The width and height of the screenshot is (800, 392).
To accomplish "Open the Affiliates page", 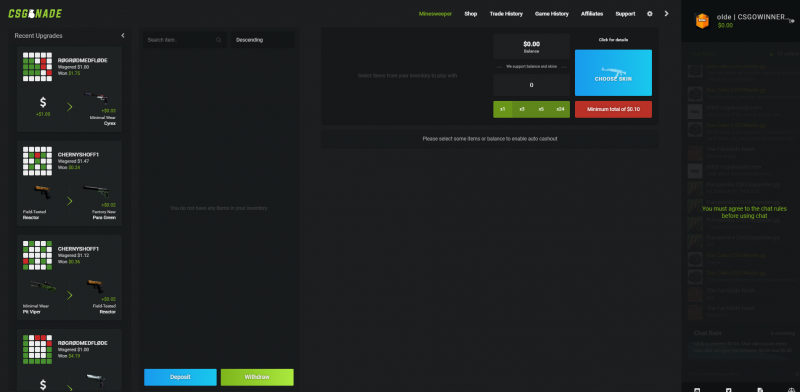I will tap(592, 14).
